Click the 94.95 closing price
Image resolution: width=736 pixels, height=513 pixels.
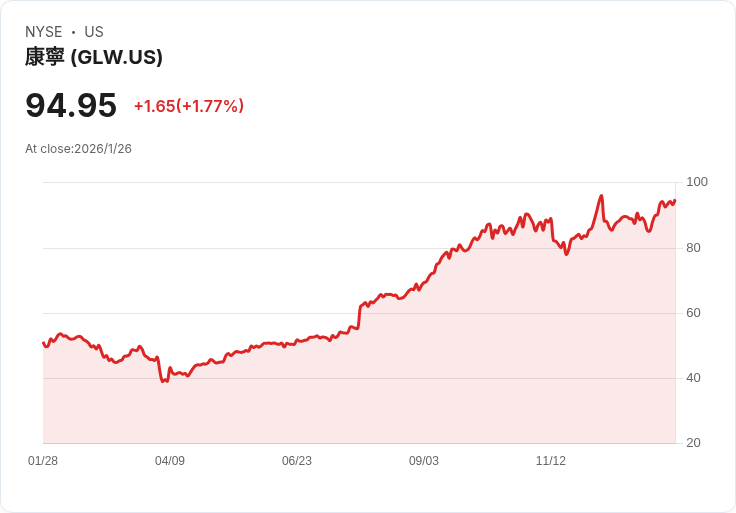point(71,105)
